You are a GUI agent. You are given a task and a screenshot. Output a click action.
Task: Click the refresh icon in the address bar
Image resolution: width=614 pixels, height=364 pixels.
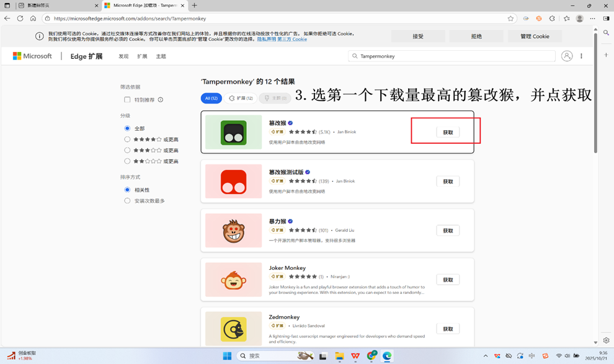tap(20, 19)
